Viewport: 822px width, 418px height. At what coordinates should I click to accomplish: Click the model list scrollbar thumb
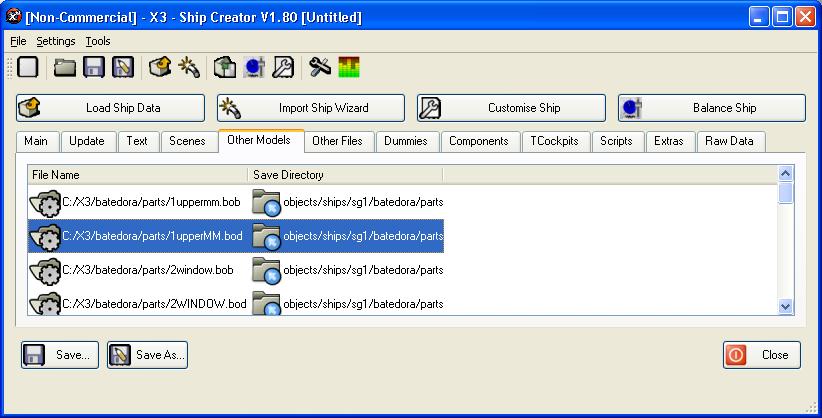pyautogui.click(x=785, y=192)
